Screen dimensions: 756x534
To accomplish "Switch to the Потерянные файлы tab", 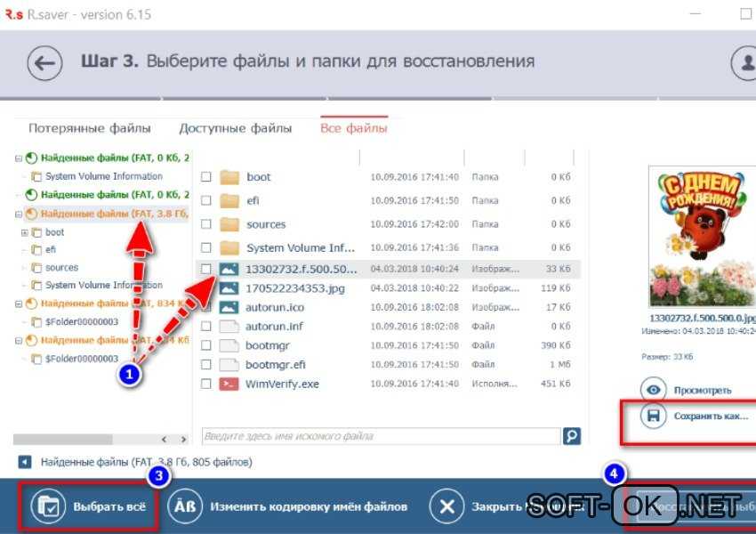I will [90, 128].
